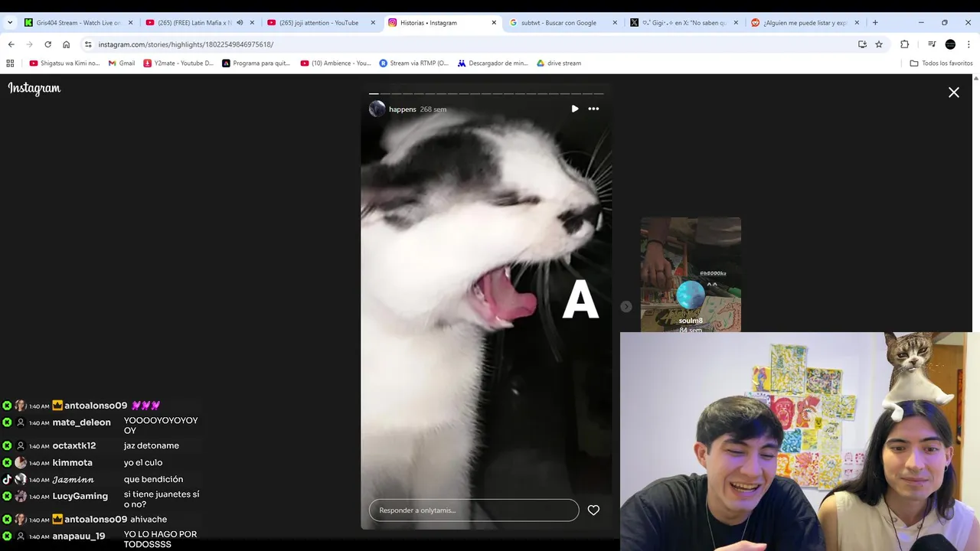
Task: Open the happens username link
Action: [403, 109]
